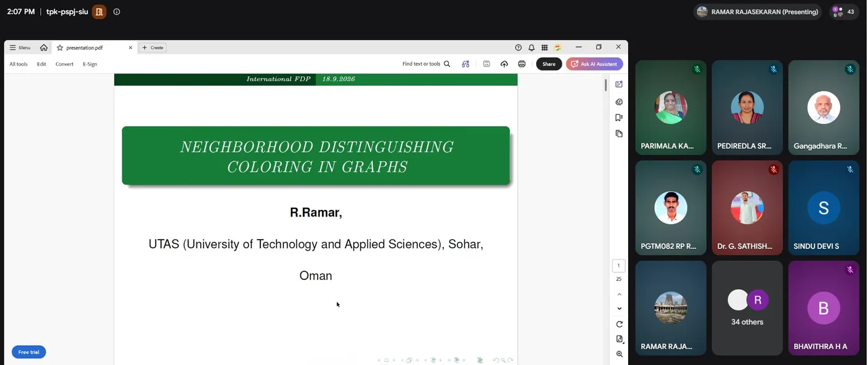This screenshot has height=365, width=868.
Task: Open the comments panel icon
Action: point(619,102)
